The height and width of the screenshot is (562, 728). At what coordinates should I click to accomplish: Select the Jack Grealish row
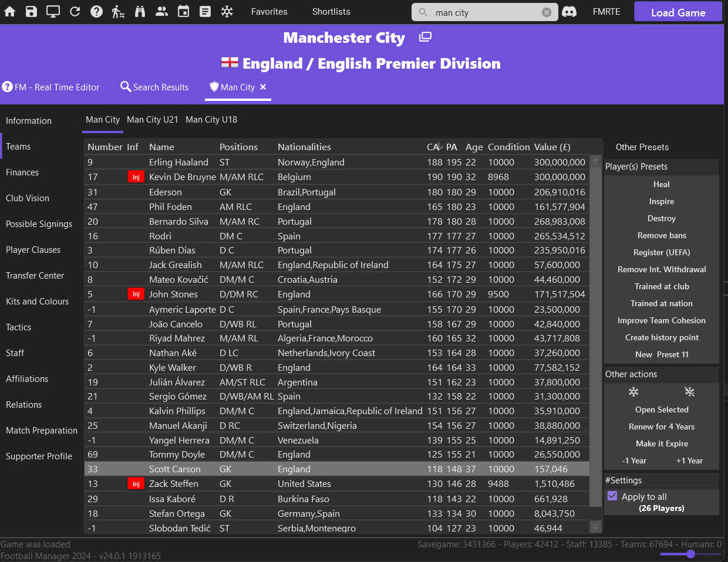[337, 265]
